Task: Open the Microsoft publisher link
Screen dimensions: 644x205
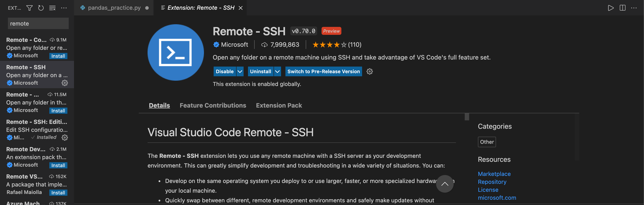Action: coord(235,45)
